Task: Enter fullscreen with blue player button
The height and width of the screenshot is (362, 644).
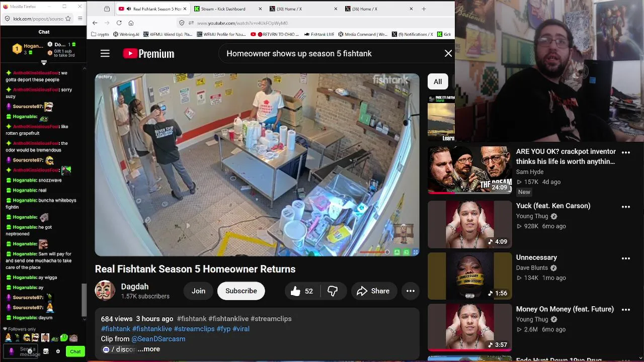Action: click(416, 252)
